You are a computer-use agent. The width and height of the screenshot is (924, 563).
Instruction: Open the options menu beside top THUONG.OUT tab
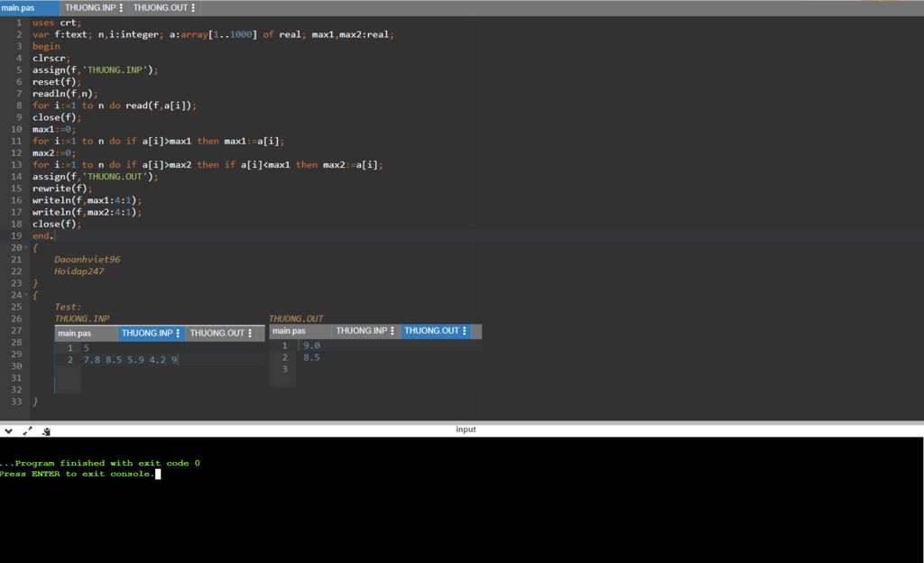193,7
